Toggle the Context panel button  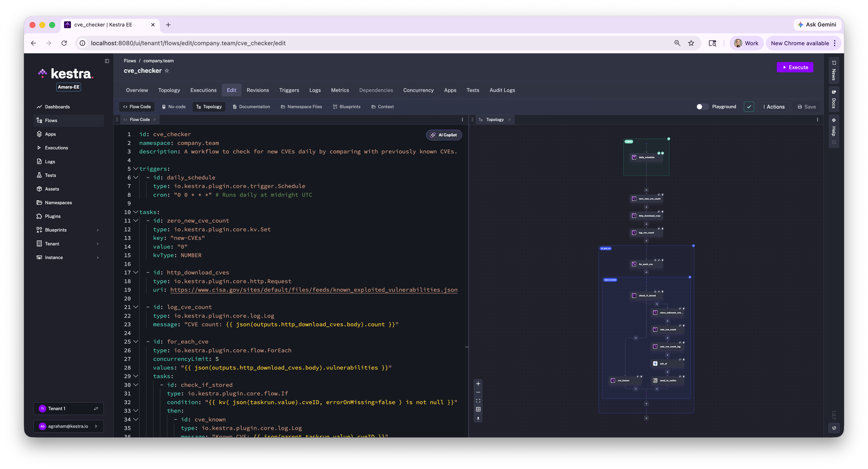click(383, 107)
